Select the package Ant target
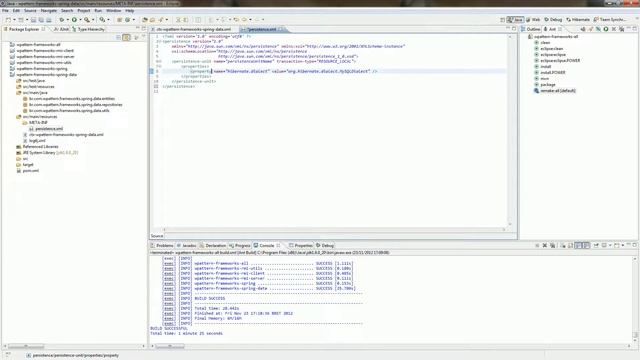This screenshot has width=640, height=360. (547, 84)
